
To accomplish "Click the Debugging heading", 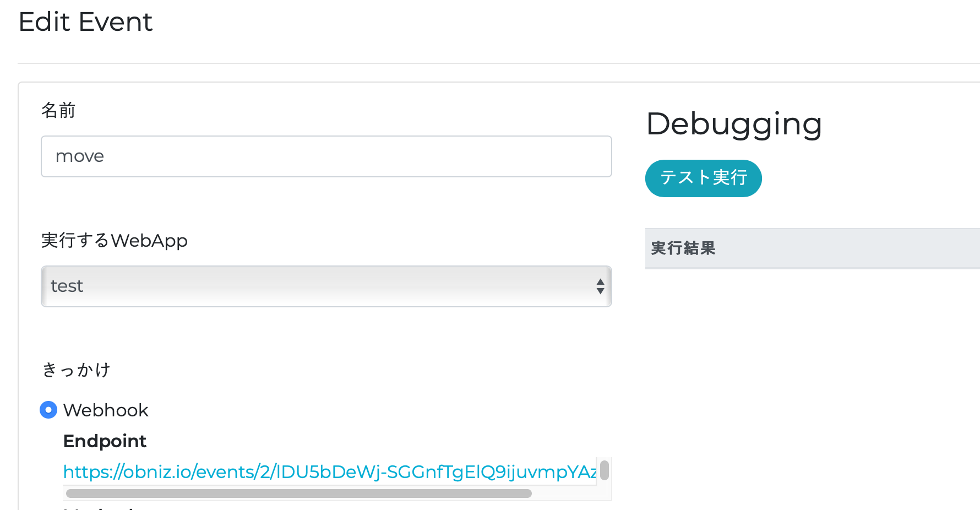I will pos(734,124).
